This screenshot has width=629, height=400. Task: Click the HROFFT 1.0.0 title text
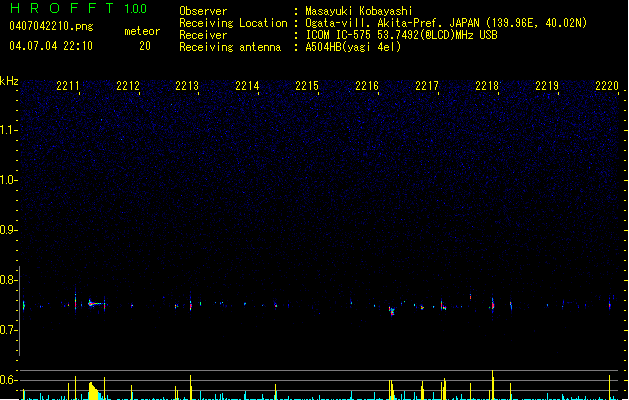(79, 8)
